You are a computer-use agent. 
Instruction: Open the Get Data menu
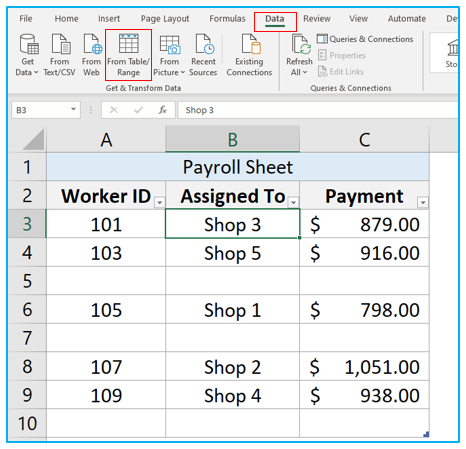[x=27, y=55]
